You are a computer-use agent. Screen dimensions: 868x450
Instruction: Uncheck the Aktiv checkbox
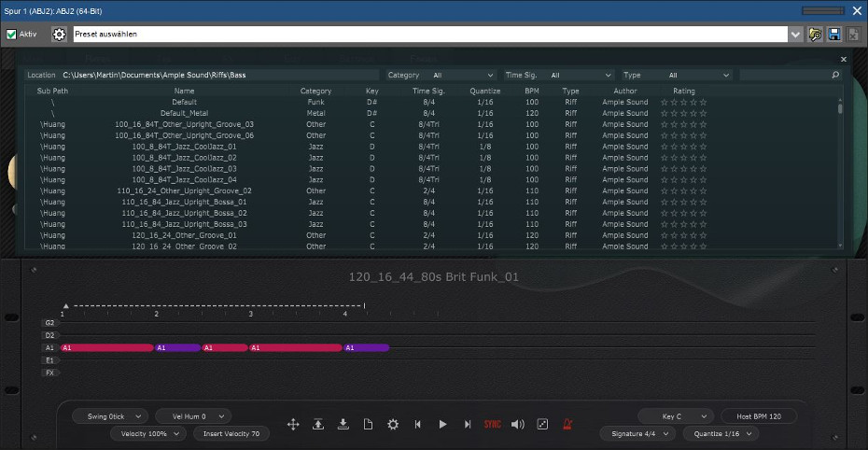coord(11,35)
